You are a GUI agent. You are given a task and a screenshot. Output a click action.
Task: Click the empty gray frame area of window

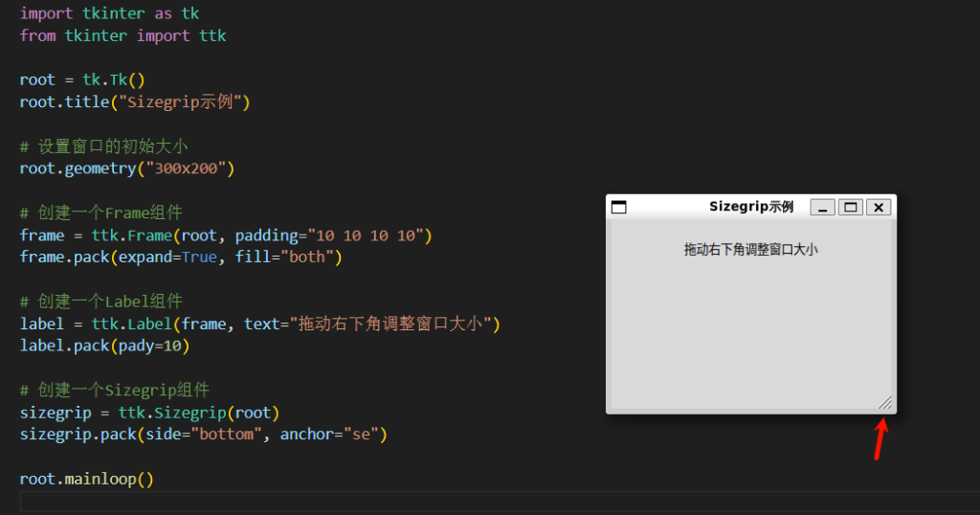tap(751, 335)
